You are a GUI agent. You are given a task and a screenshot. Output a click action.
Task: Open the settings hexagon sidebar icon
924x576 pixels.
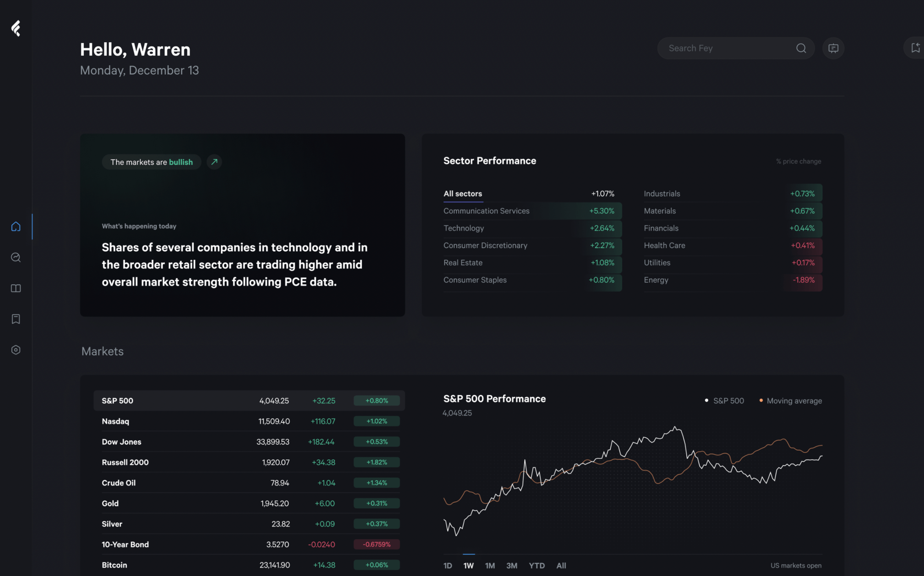(x=16, y=350)
